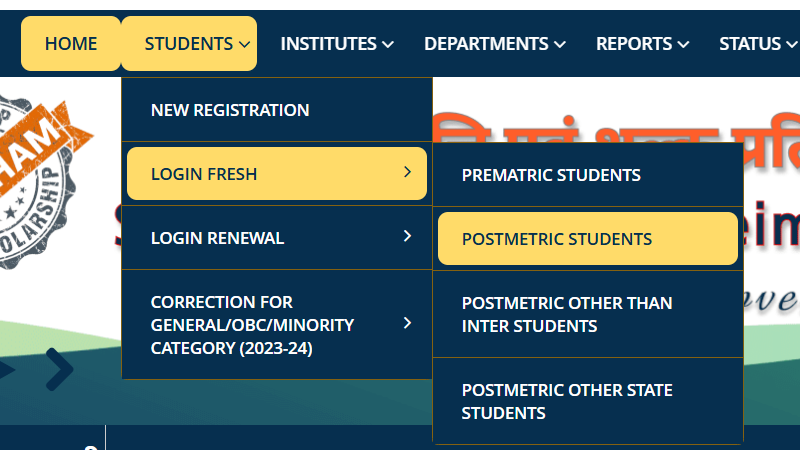Expand the REPORTS menu
This screenshot has width=800, height=450.
pos(643,44)
